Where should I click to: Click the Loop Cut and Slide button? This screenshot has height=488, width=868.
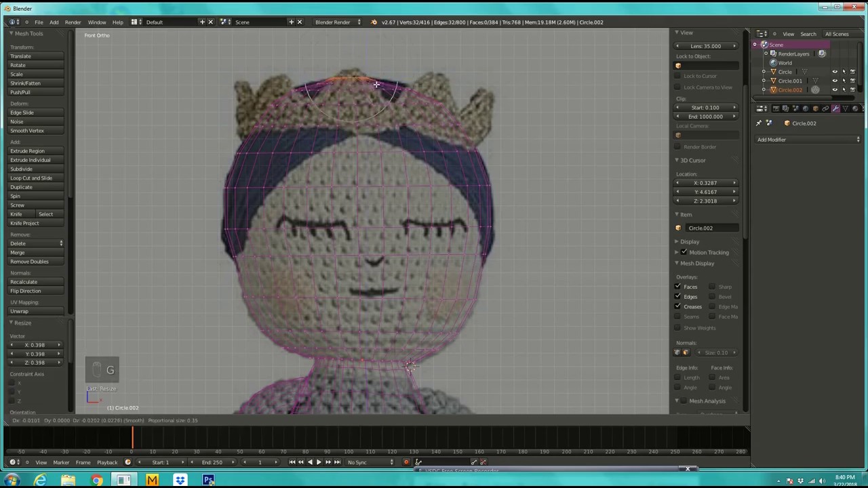(37, 178)
